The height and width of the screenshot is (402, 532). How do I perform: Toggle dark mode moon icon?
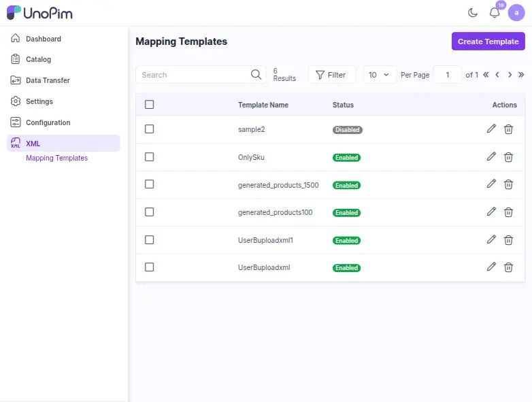[473, 13]
